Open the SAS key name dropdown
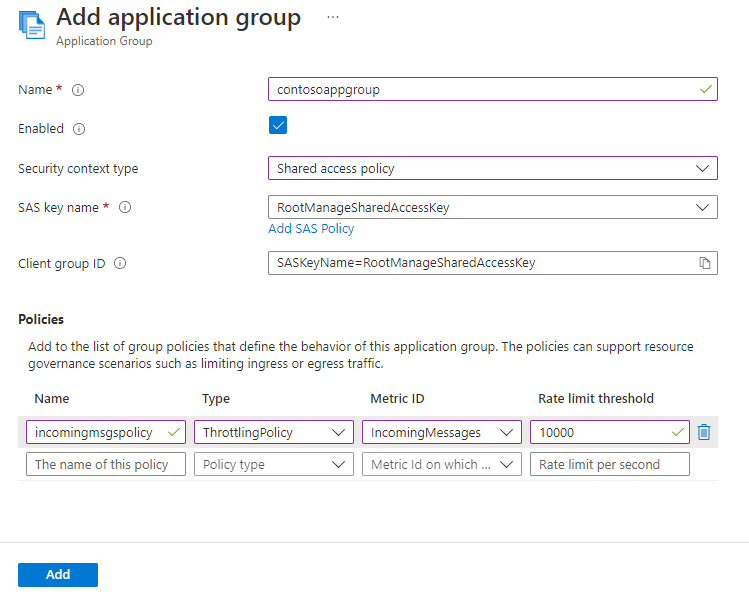Screen dimensions: 749x604 point(492,207)
